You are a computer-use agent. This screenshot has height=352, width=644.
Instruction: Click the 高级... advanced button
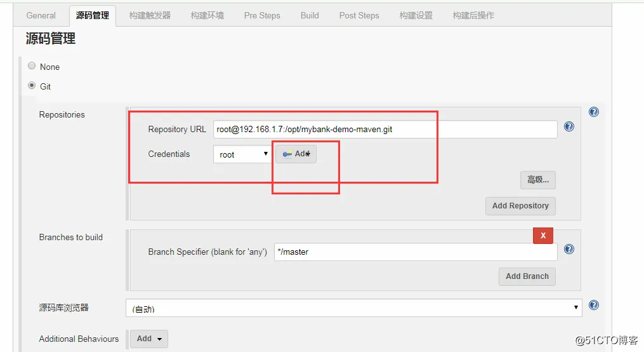(537, 180)
